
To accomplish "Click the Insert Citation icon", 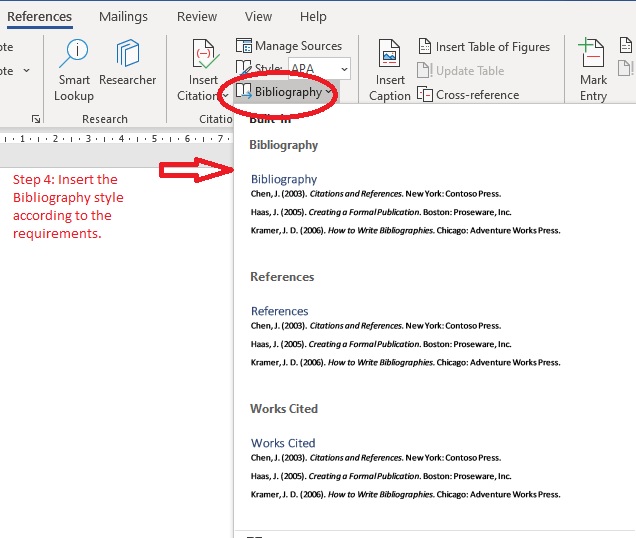I will pyautogui.click(x=204, y=54).
